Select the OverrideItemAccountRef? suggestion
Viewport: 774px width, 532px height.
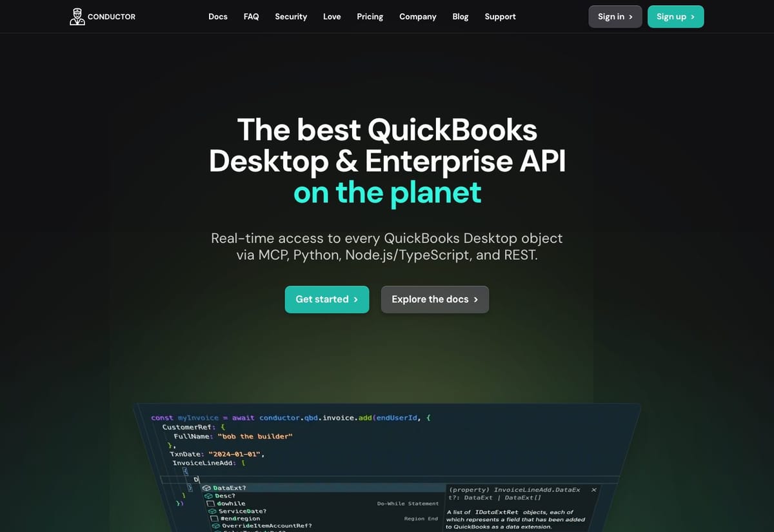267,526
